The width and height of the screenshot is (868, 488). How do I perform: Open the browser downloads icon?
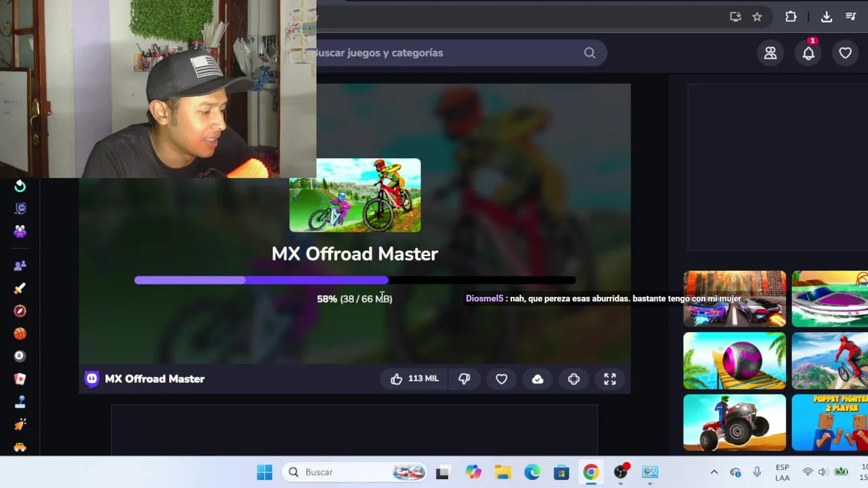point(827,17)
